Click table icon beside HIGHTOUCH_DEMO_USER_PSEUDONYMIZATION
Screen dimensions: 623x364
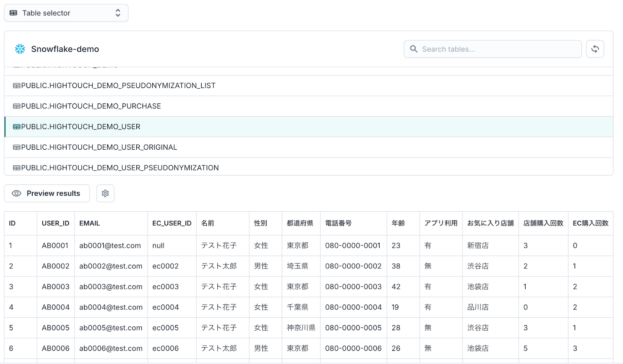17,168
